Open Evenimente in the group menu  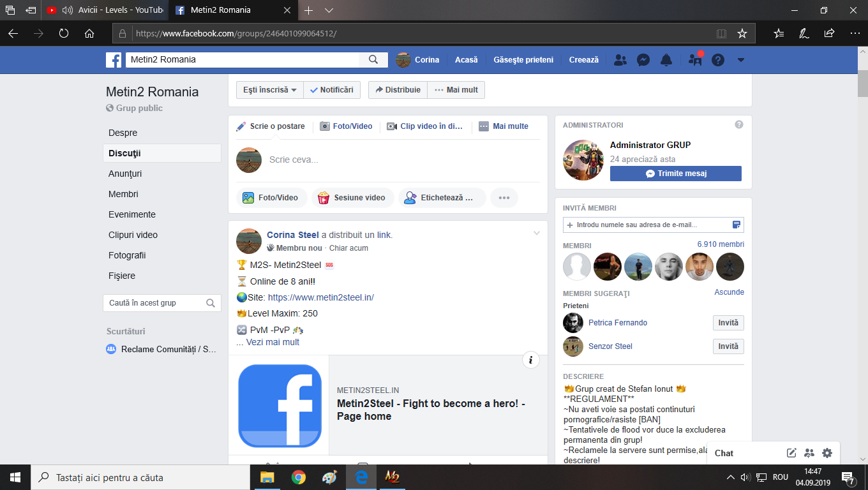(x=162, y=214)
